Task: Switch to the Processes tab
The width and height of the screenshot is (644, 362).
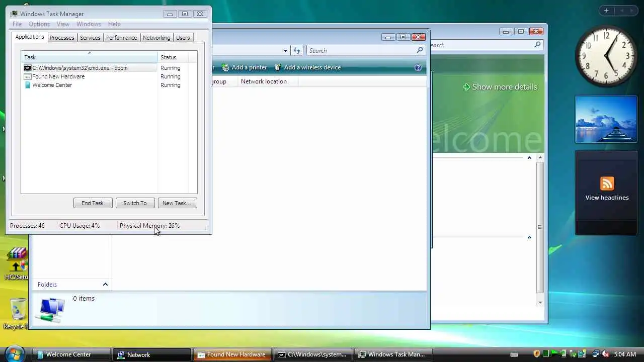Action: 62,38
